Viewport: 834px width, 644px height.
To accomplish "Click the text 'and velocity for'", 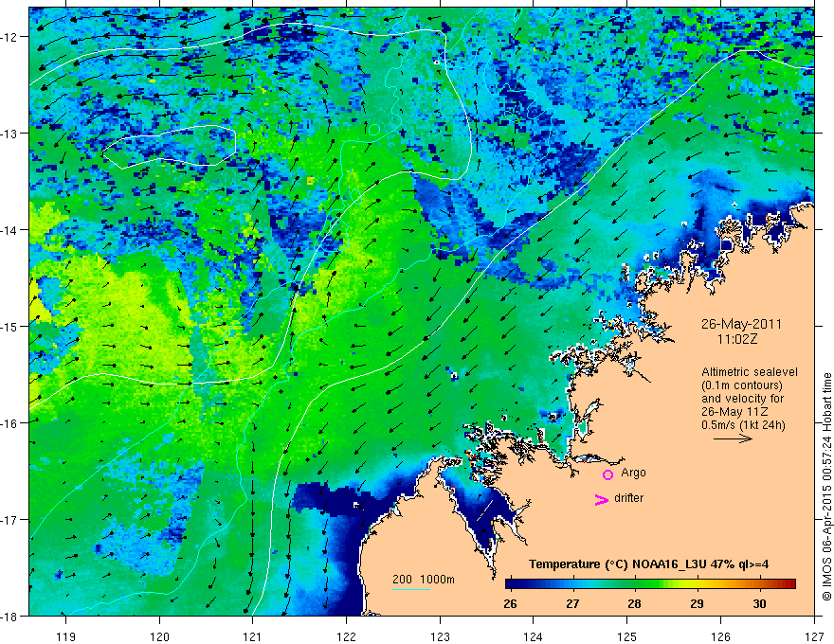I will [742, 399].
